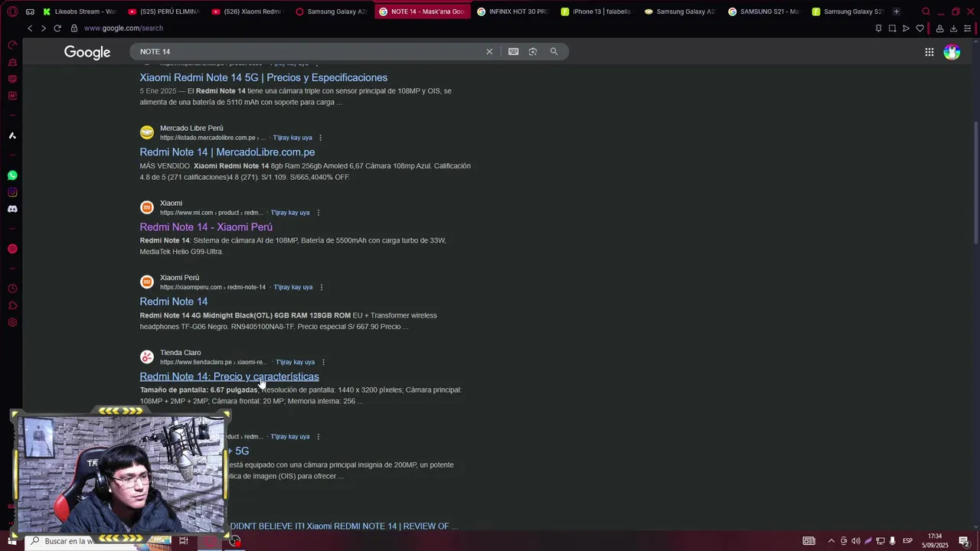980x551 pixels.
Task: Add page to bookmarks heart icon
Action: [x=920, y=28]
